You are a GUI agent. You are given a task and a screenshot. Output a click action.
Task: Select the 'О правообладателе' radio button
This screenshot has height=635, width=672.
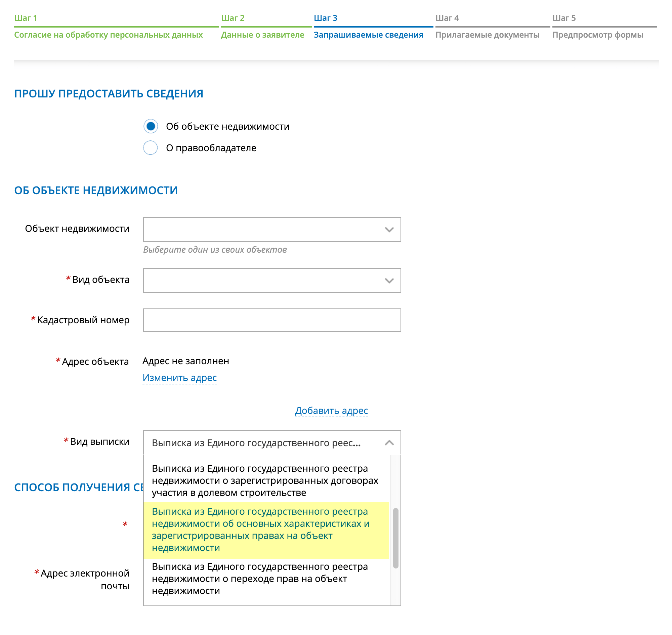click(x=150, y=148)
